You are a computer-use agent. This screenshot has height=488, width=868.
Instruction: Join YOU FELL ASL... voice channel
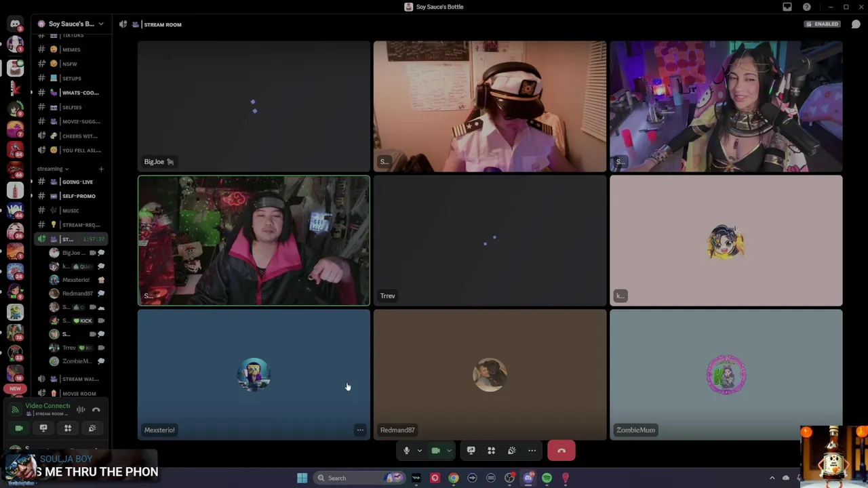click(x=71, y=150)
